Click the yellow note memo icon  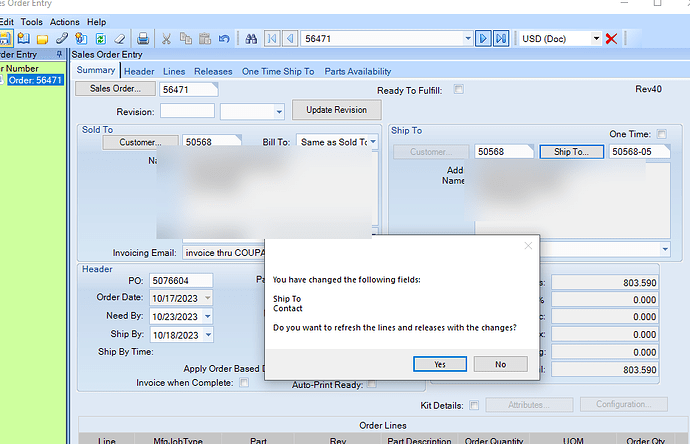(x=43, y=39)
